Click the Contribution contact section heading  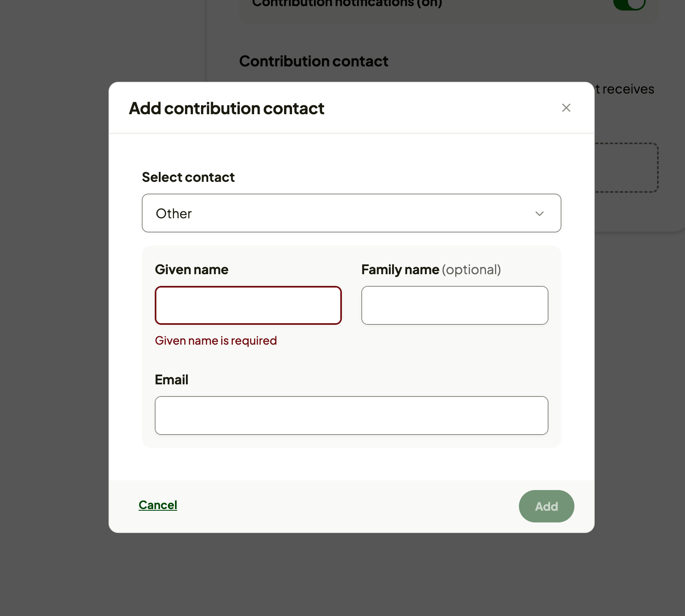click(x=314, y=61)
